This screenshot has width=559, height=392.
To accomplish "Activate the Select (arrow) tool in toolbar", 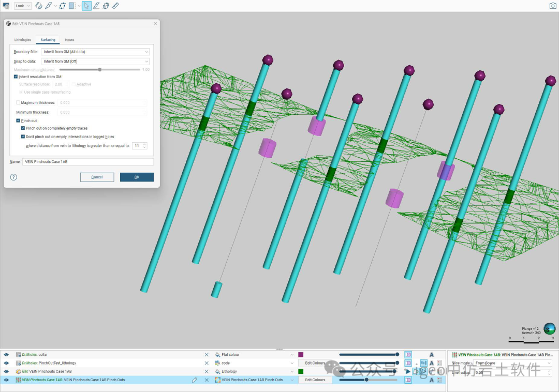I will point(86,6).
